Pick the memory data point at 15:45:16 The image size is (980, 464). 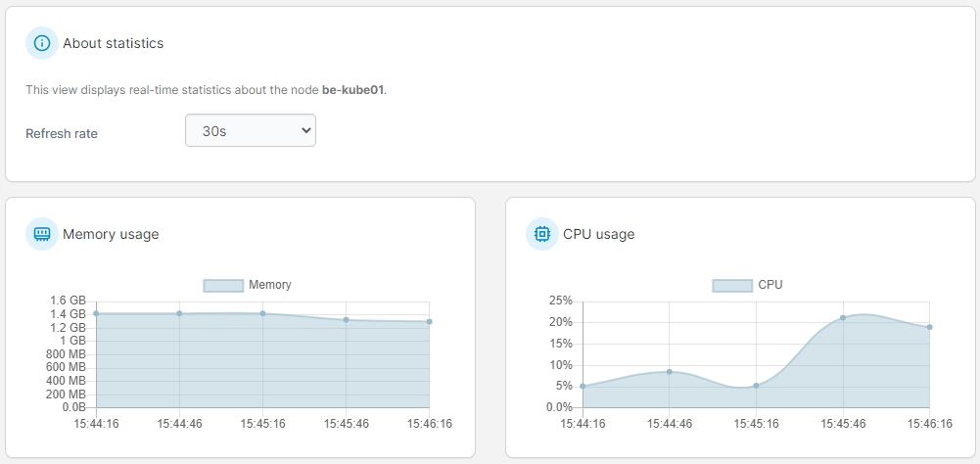click(262, 313)
